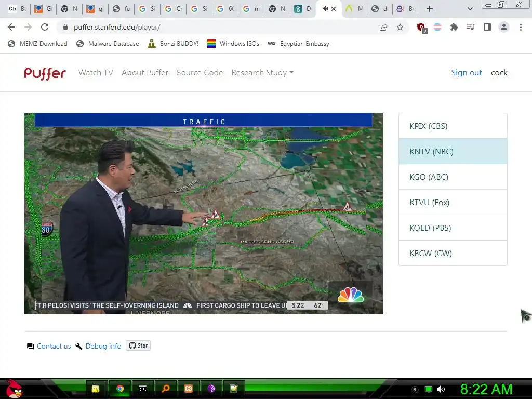Switch to the Google 'm' tab
This screenshot has height=399, width=532.
click(251, 9)
